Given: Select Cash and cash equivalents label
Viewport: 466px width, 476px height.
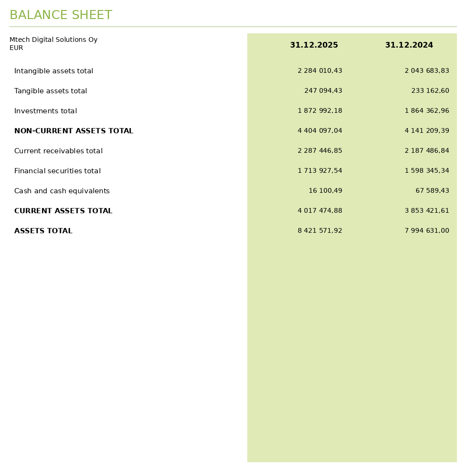Looking at the screenshot, I should (62, 191).
